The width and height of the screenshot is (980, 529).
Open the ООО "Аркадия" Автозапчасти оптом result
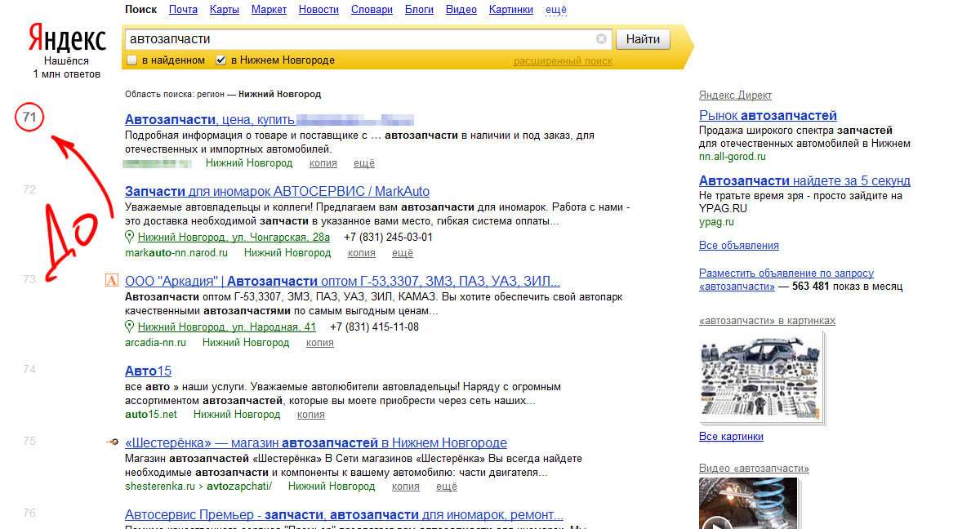click(x=343, y=282)
